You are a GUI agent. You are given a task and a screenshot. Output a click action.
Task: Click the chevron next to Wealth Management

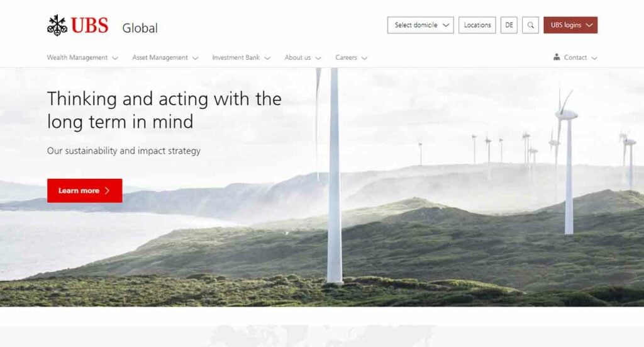tap(115, 58)
